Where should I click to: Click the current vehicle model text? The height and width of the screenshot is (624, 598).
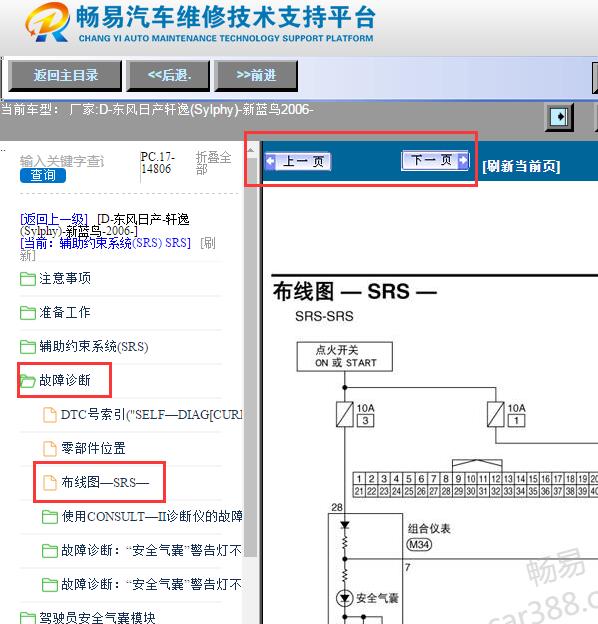[157, 109]
